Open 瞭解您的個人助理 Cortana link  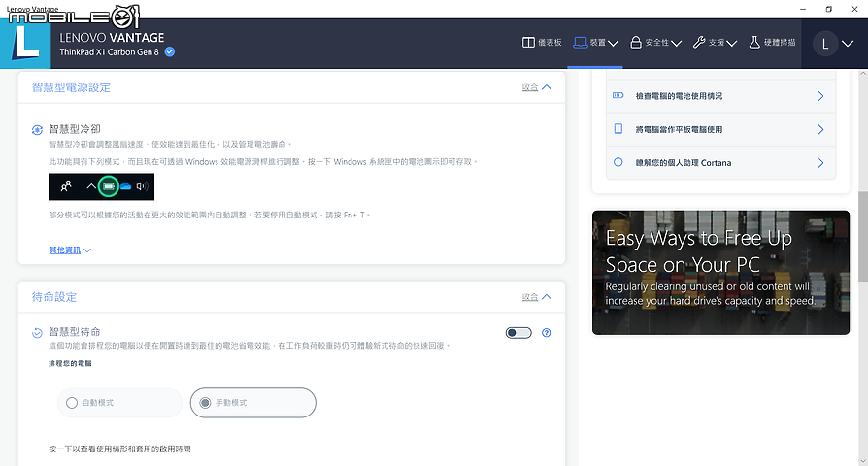(720, 163)
